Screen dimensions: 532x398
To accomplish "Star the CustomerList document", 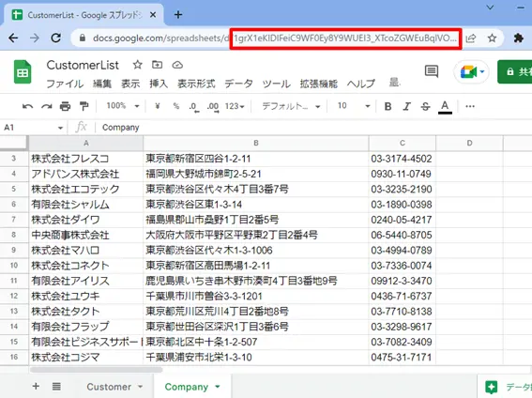I will click(x=137, y=65).
